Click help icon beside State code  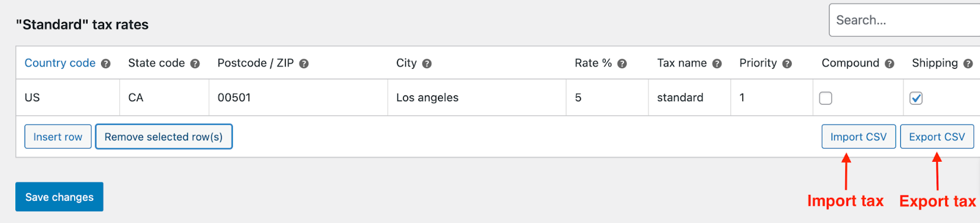tap(195, 64)
